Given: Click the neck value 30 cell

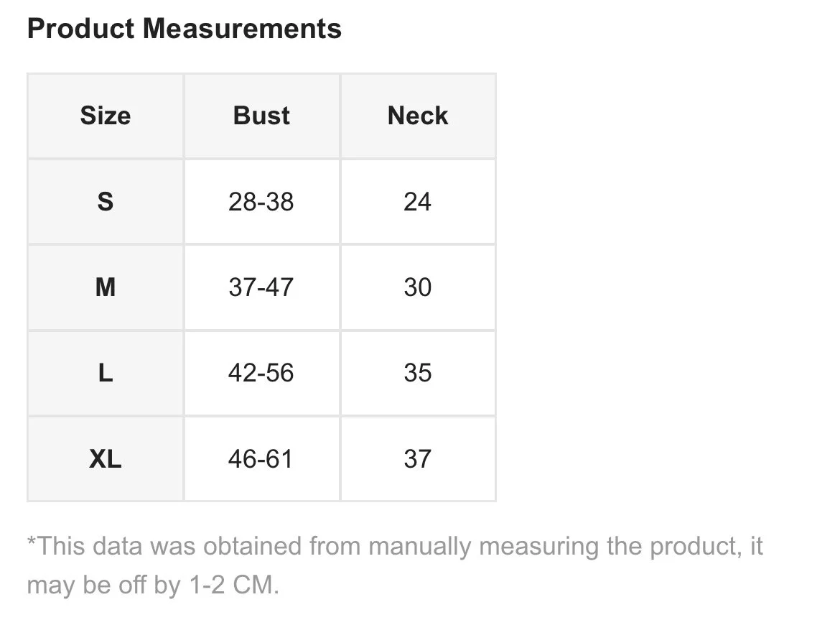Looking at the screenshot, I should coord(418,287).
